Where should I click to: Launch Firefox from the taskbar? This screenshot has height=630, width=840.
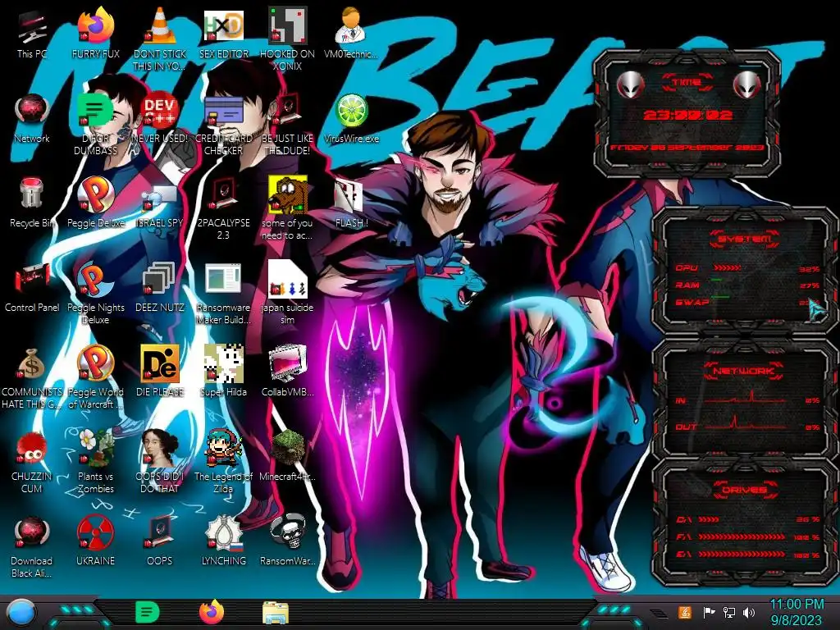pos(211,612)
